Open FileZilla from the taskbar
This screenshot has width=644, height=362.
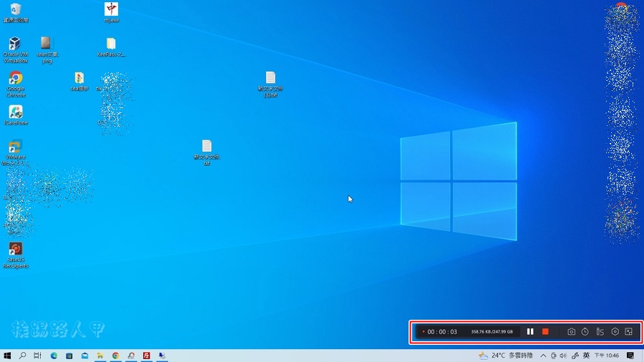(147, 356)
